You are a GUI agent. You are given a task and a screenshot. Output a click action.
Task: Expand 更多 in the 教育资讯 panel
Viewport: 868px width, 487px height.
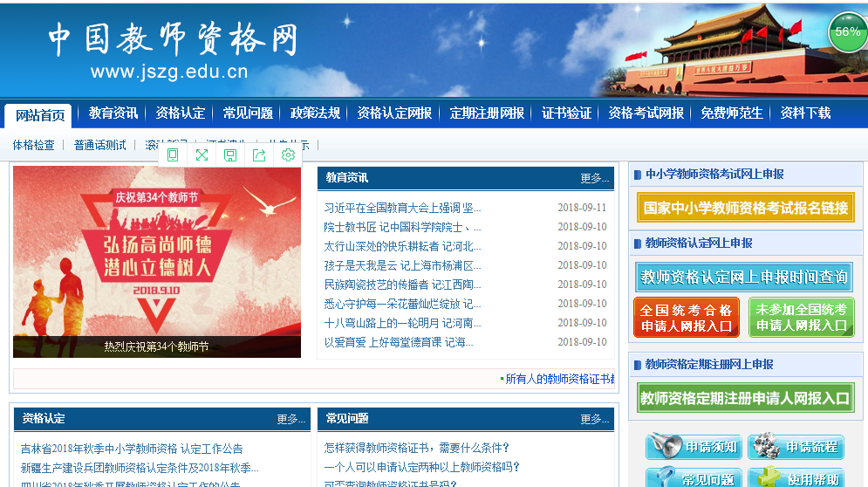pyautogui.click(x=594, y=178)
